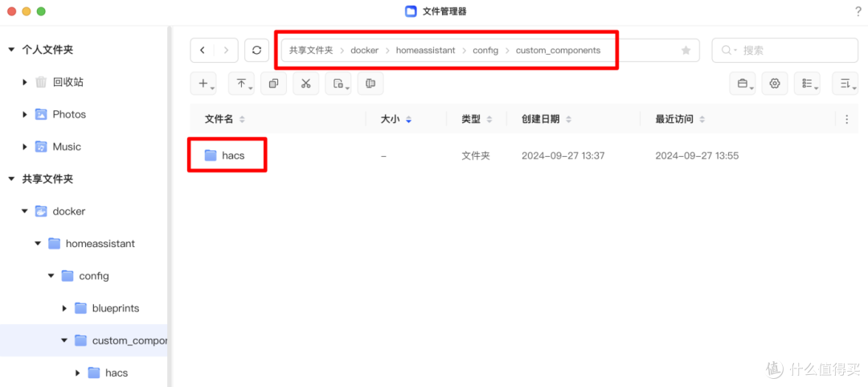
Task: Open Photos folder in the sidebar
Action: (x=60, y=114)
